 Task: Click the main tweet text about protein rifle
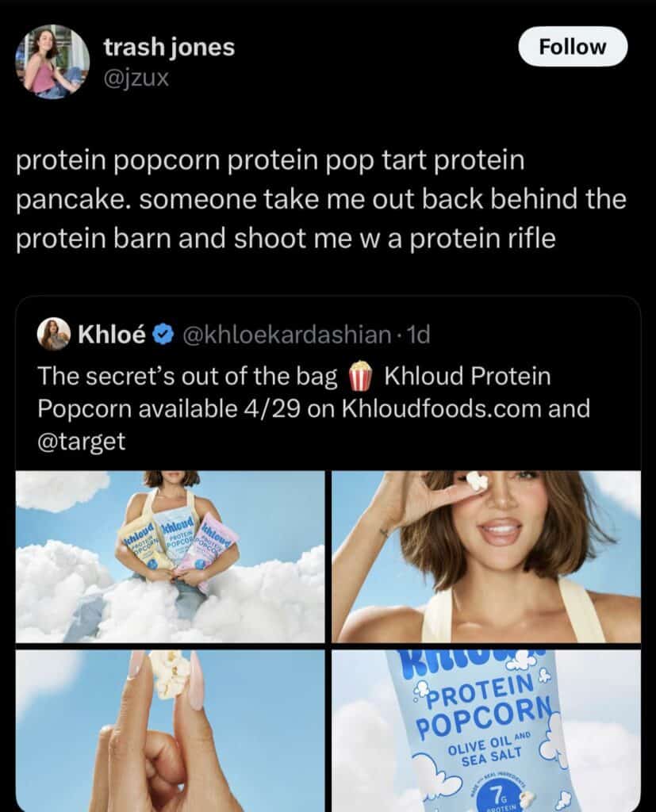pos(321,199)
